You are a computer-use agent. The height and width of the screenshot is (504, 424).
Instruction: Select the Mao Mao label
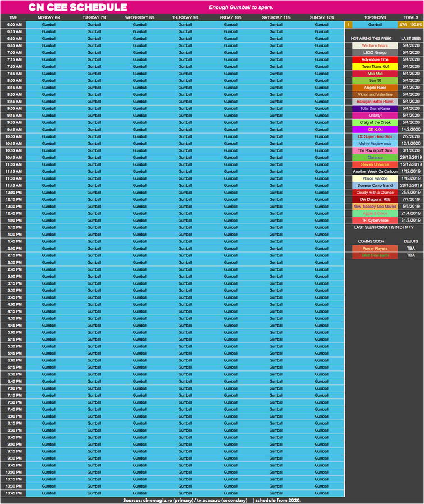tap(375, 74)
